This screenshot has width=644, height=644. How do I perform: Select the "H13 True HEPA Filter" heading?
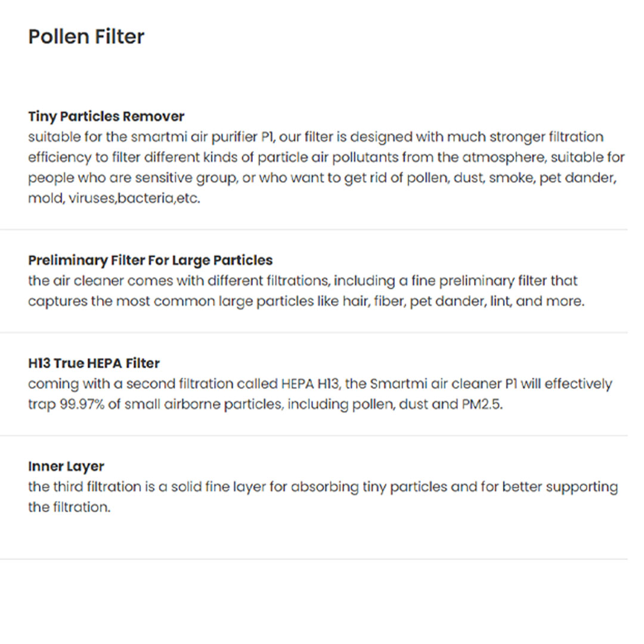[94, 363]
